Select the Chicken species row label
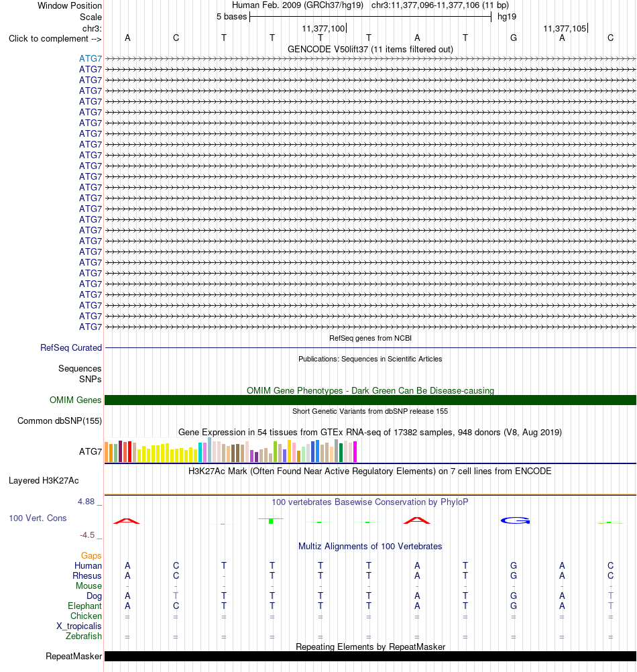 86,616
